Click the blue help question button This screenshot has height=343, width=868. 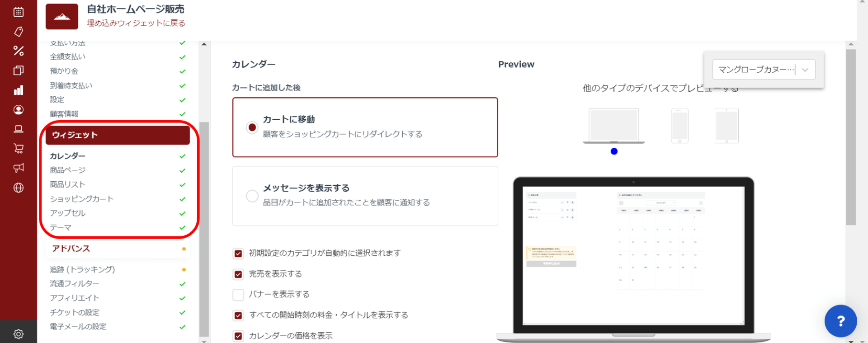click(x=840, y=321)
